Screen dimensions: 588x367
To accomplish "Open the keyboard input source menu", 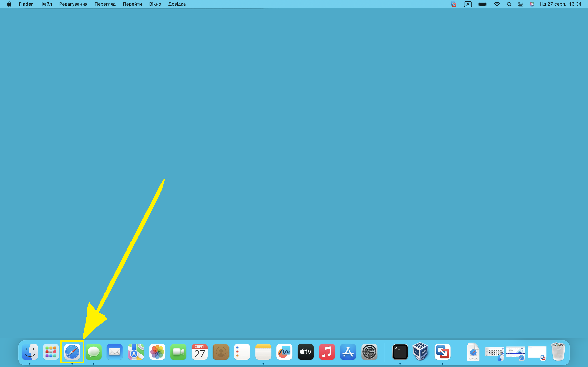I will 468,4.
